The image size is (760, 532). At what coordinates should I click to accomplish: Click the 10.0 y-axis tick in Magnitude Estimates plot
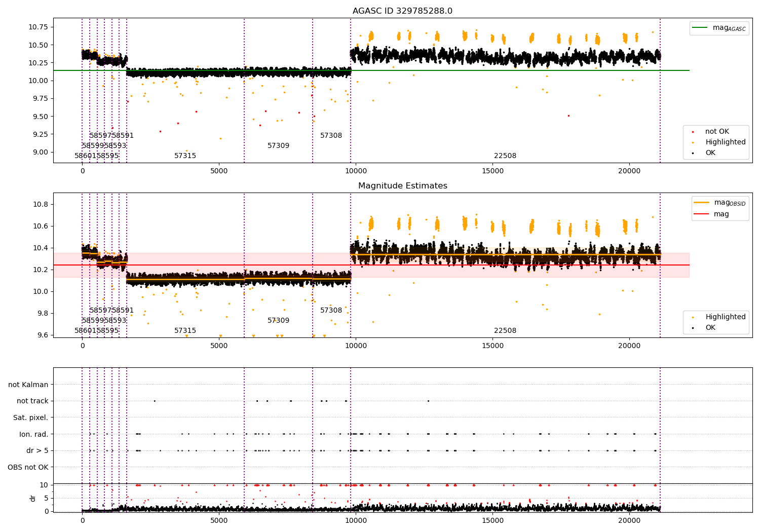(x=40, y=292)
